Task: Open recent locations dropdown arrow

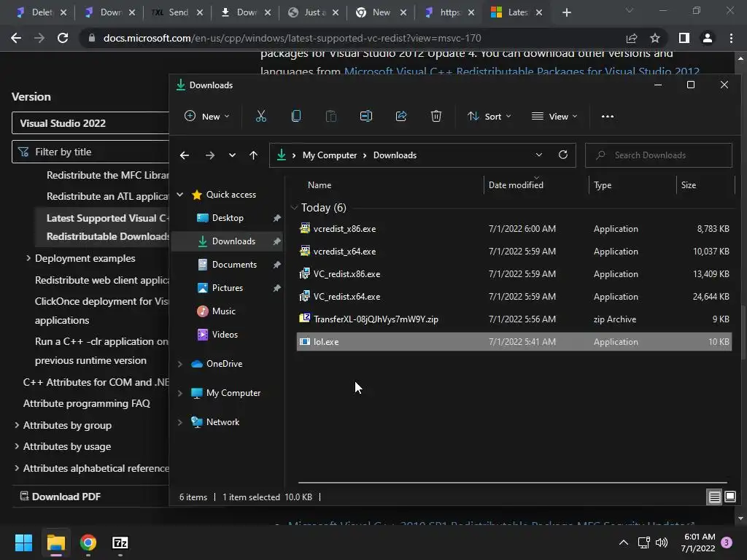Action: [x=232, y=155]
